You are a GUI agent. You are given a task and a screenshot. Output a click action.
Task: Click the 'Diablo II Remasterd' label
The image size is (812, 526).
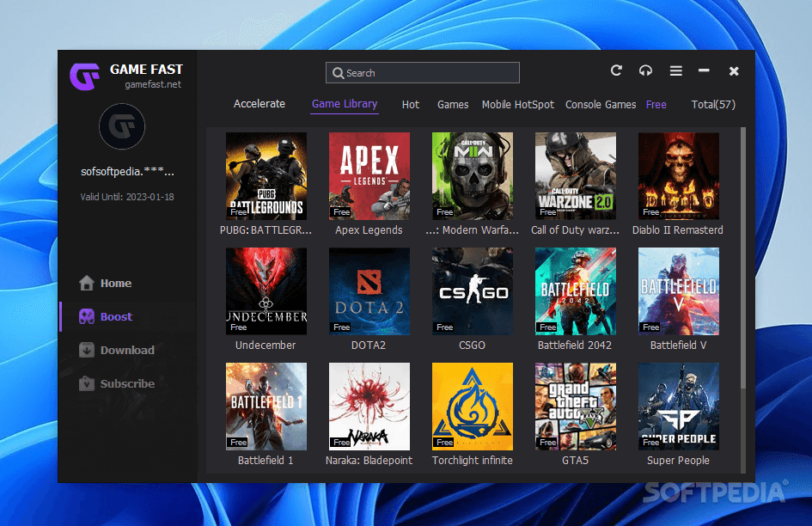677,230
